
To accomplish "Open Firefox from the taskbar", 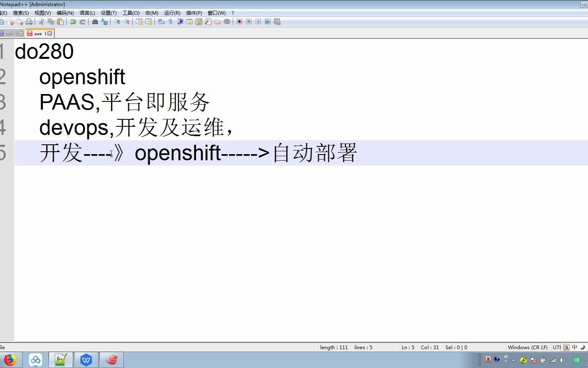I will (x=10, y=360).
